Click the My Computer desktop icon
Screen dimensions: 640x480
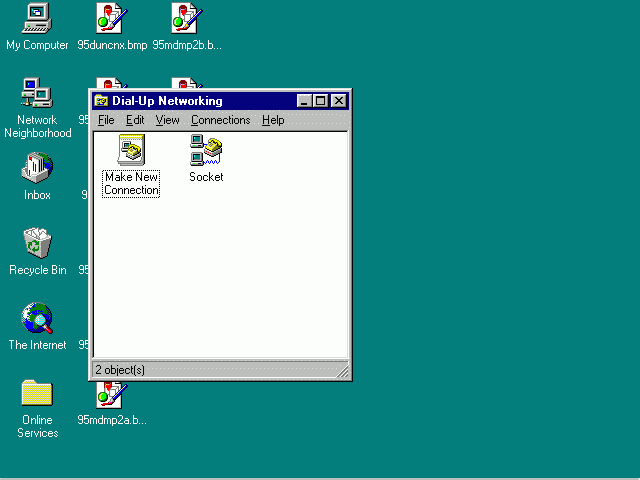click(x=37, y=17)
